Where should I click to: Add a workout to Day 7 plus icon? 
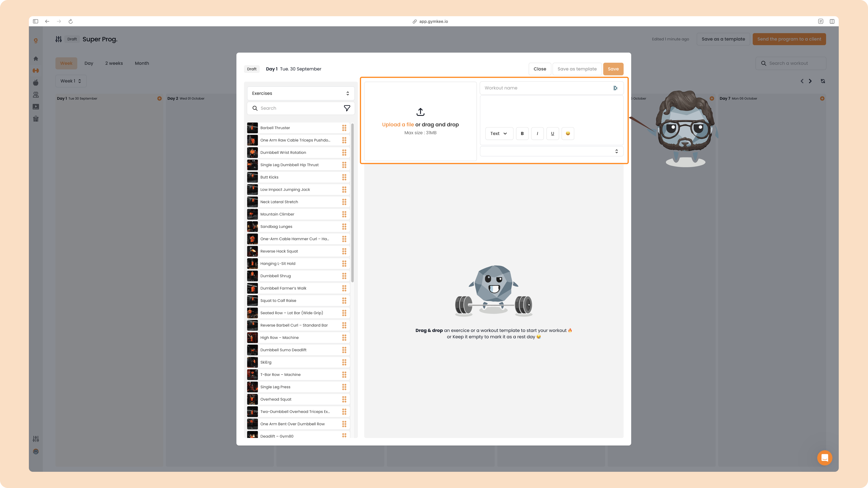pyautogui.click(x=822, y=98)
